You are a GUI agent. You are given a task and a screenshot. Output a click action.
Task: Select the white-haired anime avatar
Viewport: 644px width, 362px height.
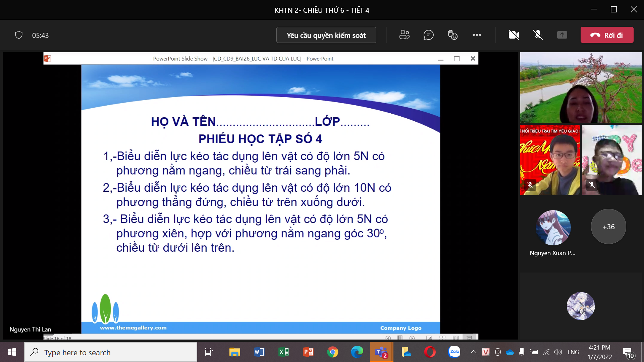[x=581, y=306]
